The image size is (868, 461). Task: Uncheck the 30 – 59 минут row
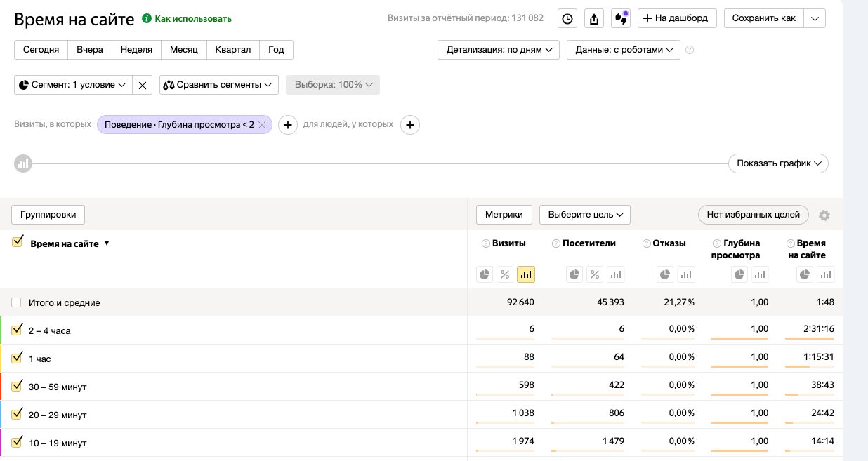click(x=17, y=387)
